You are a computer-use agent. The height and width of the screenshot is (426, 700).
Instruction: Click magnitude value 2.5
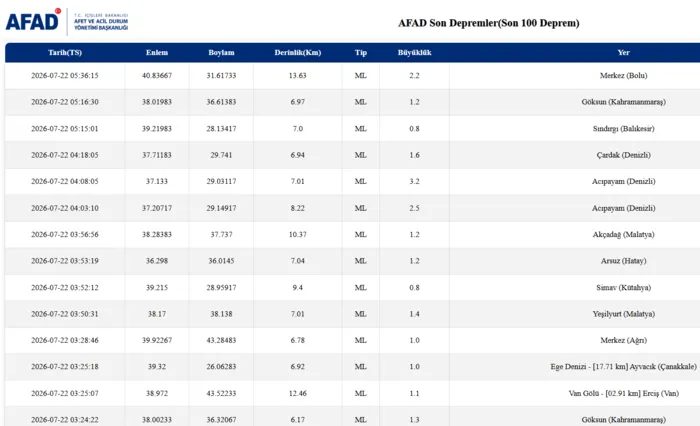pyautogui.click(x=414, y=208)
